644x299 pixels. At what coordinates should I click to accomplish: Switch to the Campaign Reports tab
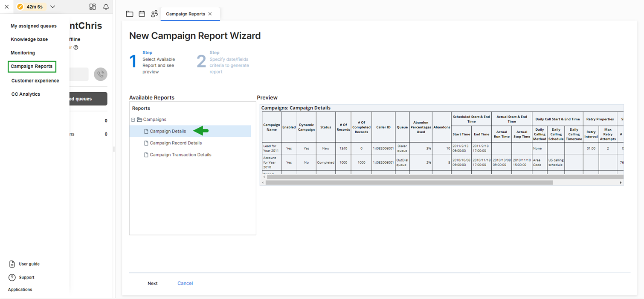tap(186, 14)
